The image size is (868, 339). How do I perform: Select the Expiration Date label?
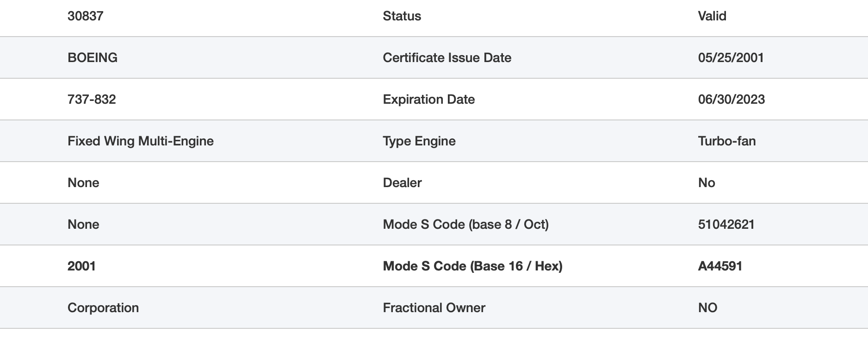pyautogui.click(x=428, y=100)
